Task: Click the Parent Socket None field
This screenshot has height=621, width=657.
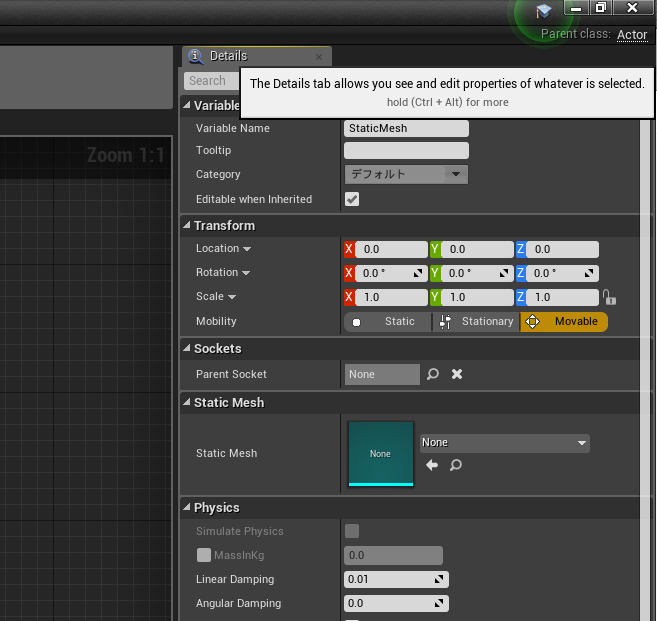Action: (382, 374)
